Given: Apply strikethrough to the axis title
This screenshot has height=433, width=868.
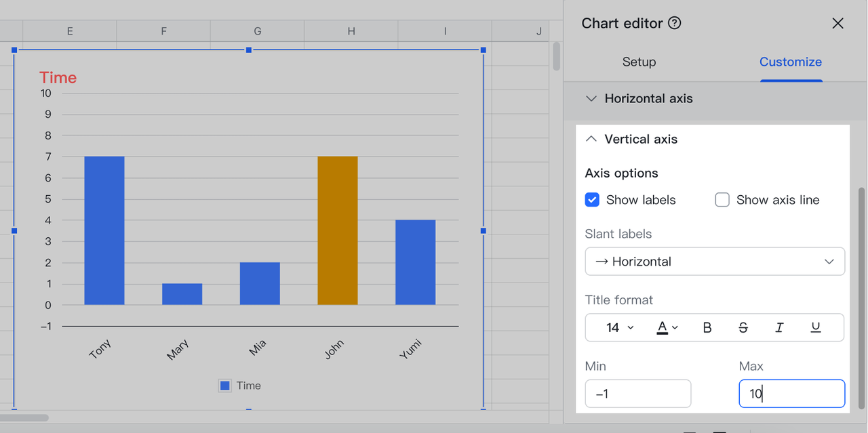Looking at the screenshot, I should (x=743, y=327).
